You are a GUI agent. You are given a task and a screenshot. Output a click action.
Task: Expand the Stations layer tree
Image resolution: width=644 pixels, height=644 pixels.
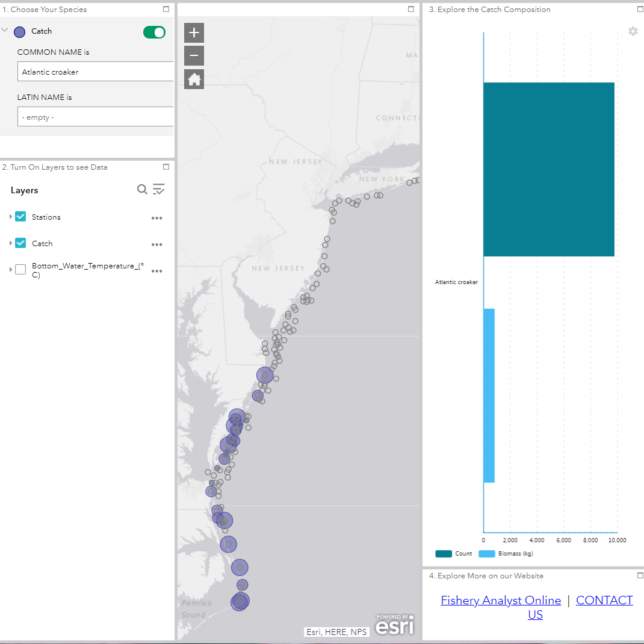10,217
